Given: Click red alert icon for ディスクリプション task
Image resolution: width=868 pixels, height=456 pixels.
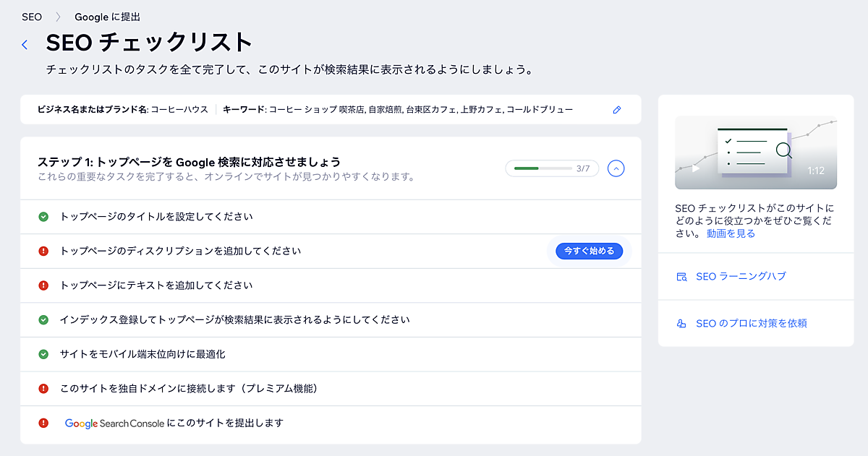Looking at the screenshot, I should [x=43, y=251].
